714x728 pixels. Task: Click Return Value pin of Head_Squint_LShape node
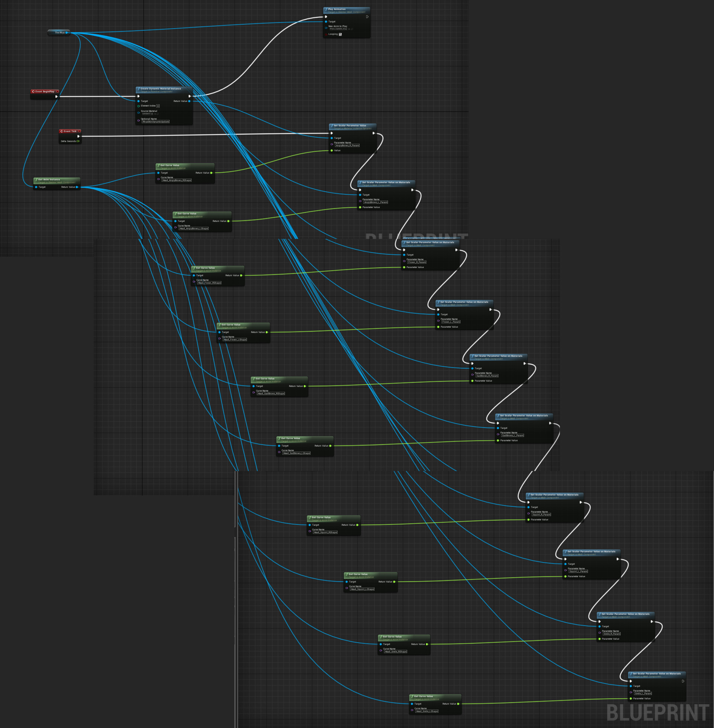coord(395,582)
